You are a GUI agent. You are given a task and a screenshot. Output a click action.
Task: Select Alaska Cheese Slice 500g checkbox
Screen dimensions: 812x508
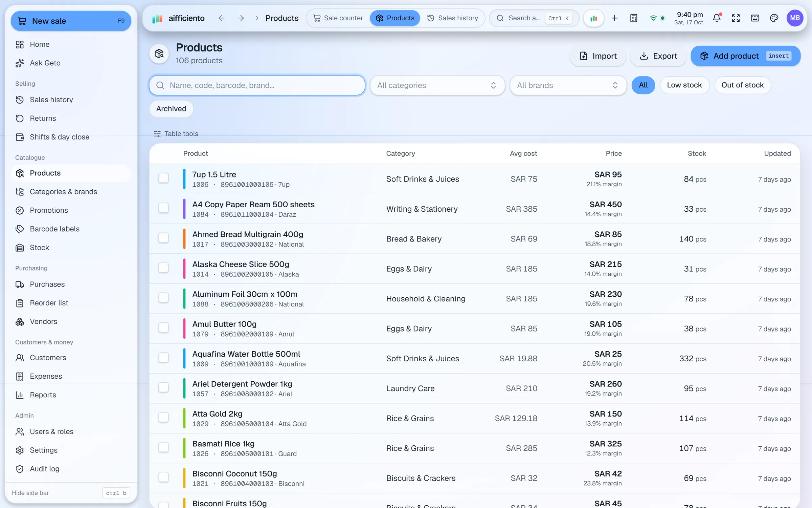pos(163,268)
